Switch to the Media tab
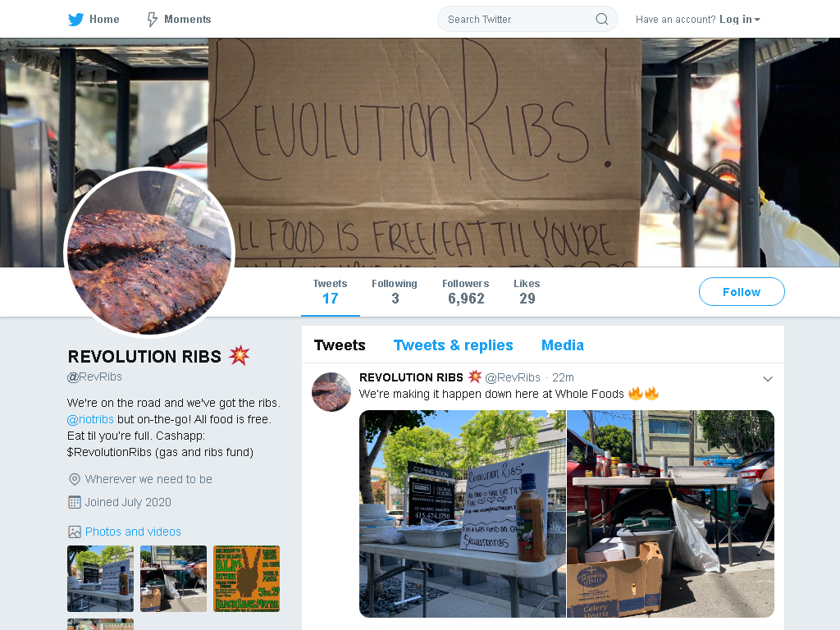This screenshot has width=840, height=630. (x=563, y=345)
